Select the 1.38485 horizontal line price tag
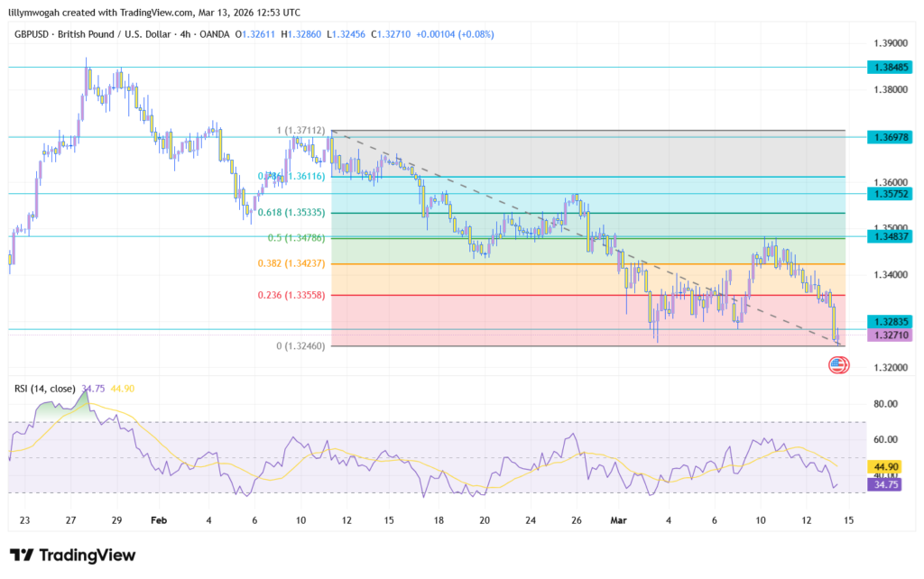Image resolution: width=924 pixels, height=579 pixels. [x=891, y=67]
